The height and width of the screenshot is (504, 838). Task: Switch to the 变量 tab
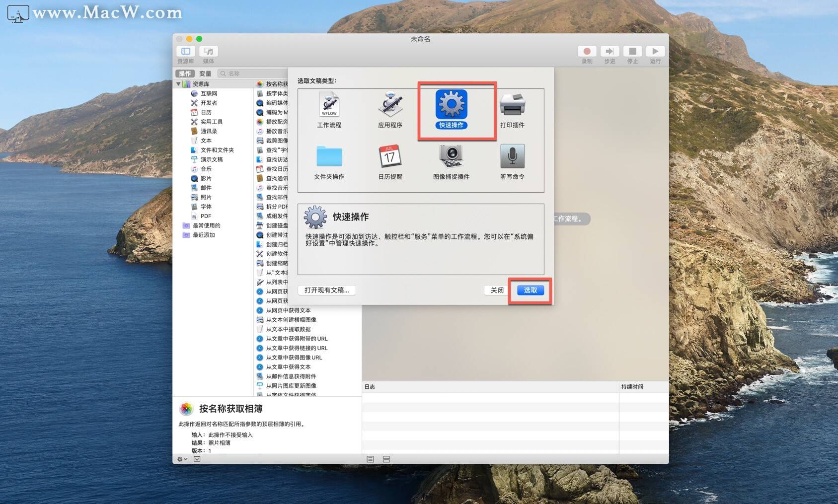pos(205,73)
